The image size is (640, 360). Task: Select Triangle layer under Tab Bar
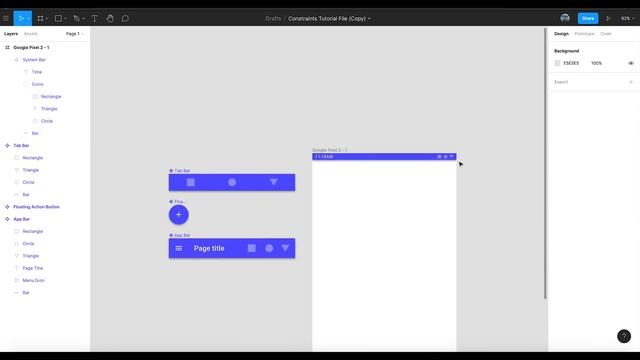click(x=31, y=170)
